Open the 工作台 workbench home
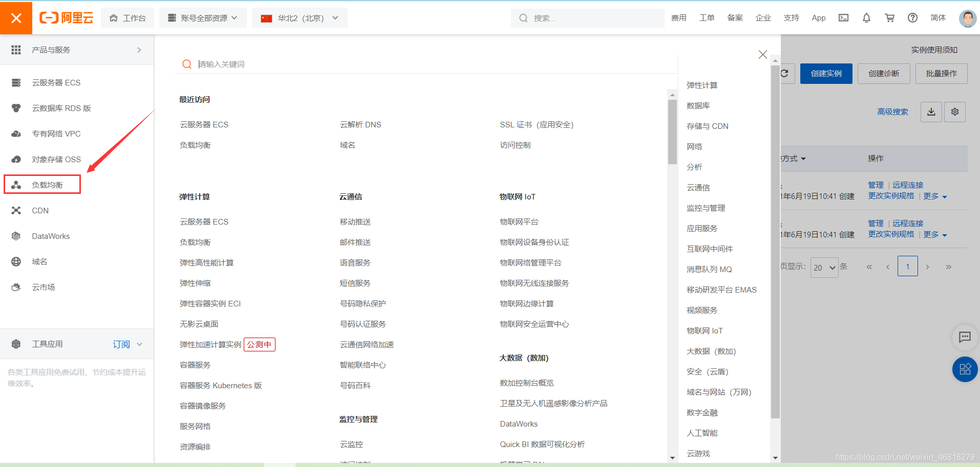 [127, 18]
